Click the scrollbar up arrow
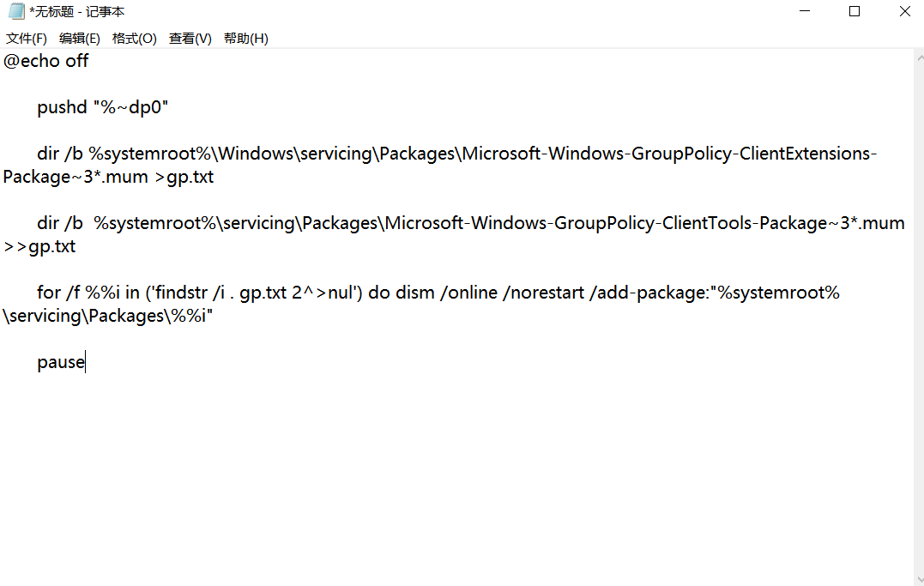The height and width of the screenshot is (586, 924). pos(918,57)
